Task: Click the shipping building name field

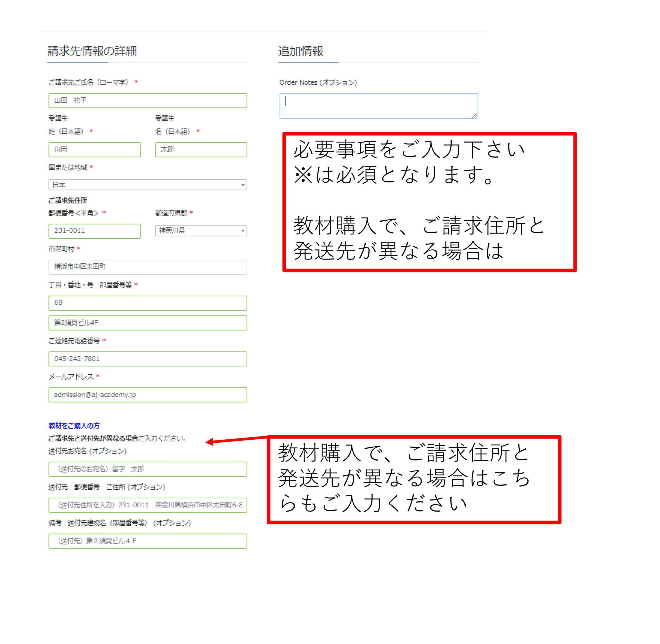Action: click(147, 541)
